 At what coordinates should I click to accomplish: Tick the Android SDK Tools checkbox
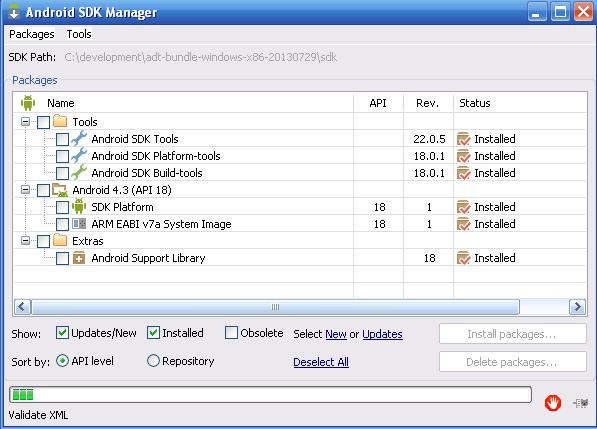coord(62,139)
